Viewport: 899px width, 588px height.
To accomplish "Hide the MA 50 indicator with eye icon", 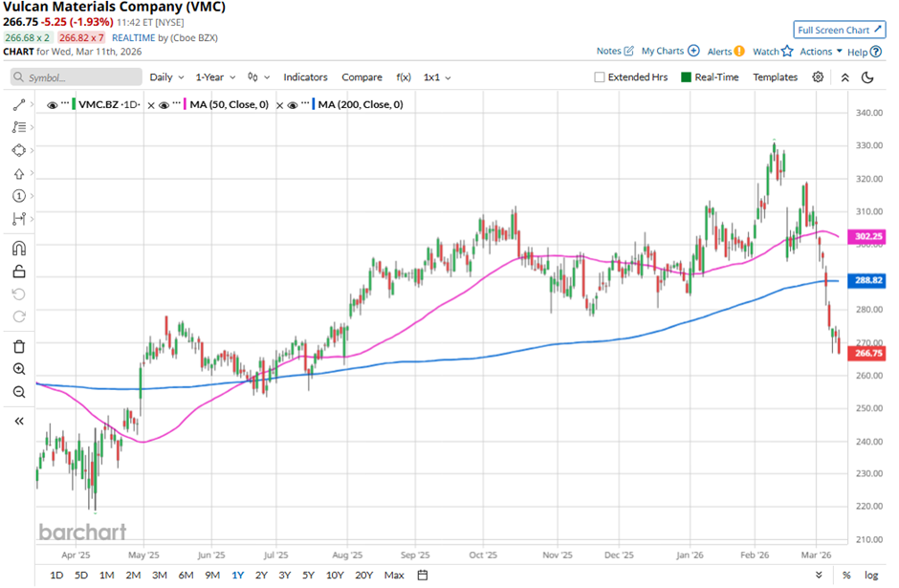I will pos(164,104).
